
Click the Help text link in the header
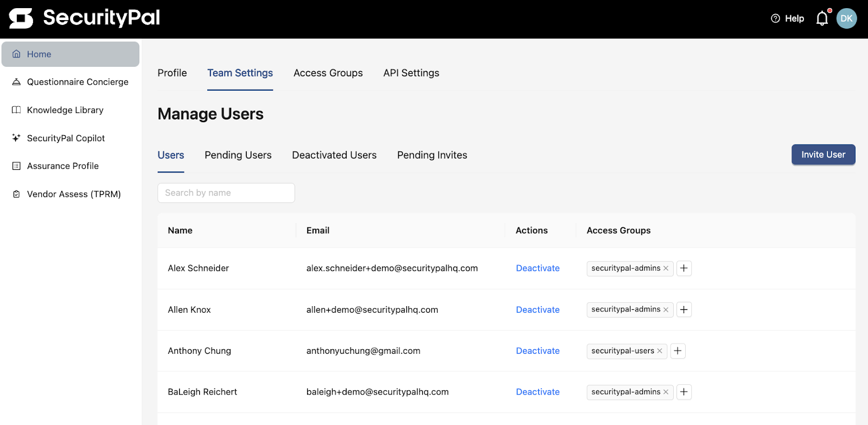[794, 18]
